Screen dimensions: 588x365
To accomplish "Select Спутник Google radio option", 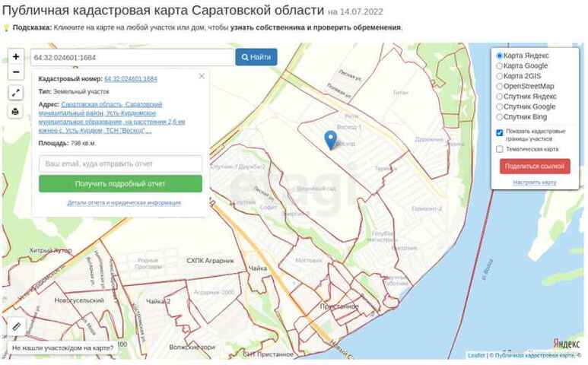I will tap(499, 106).
